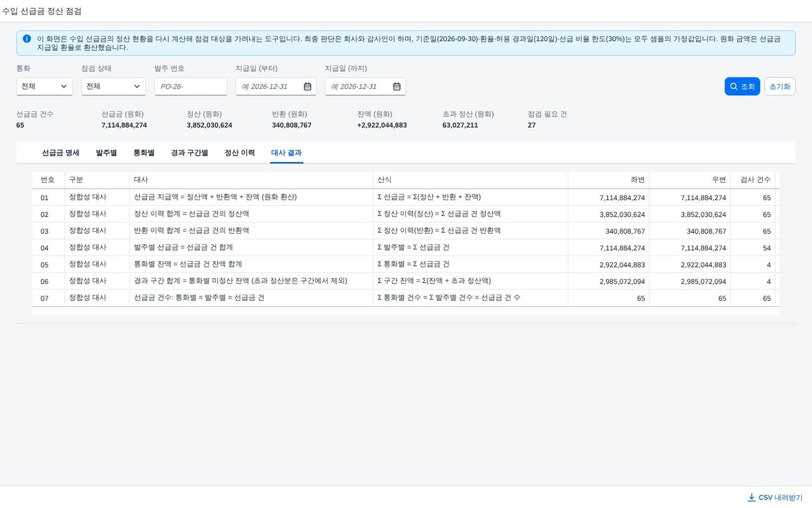The height and width of the screenshot is (508, 812).
Task: Click the 검사 건수 column header
Action: click(x=753, y=180)
